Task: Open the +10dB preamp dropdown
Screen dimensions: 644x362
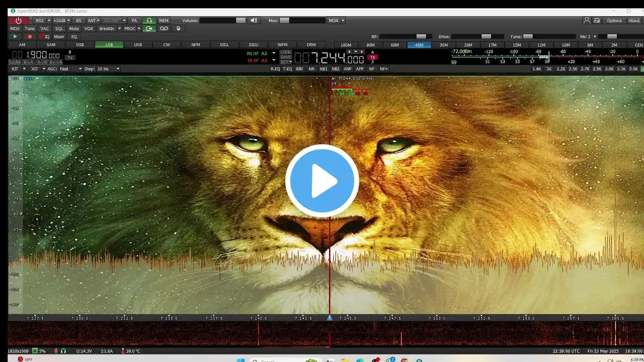Action: 68,21
